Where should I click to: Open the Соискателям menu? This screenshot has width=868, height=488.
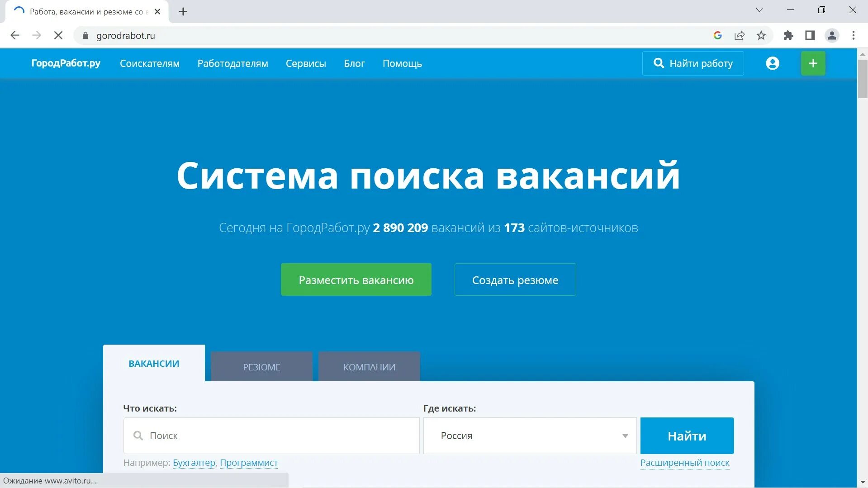[150, 64]
